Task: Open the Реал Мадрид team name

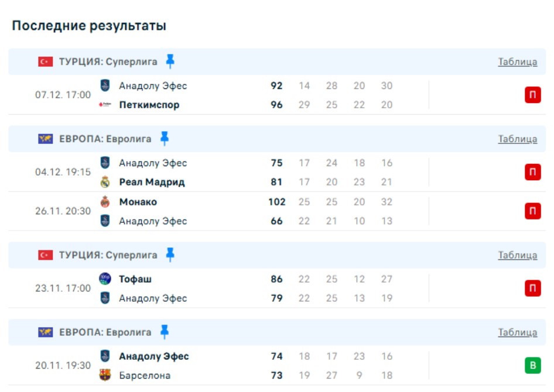Action: (x=152, y=182)
